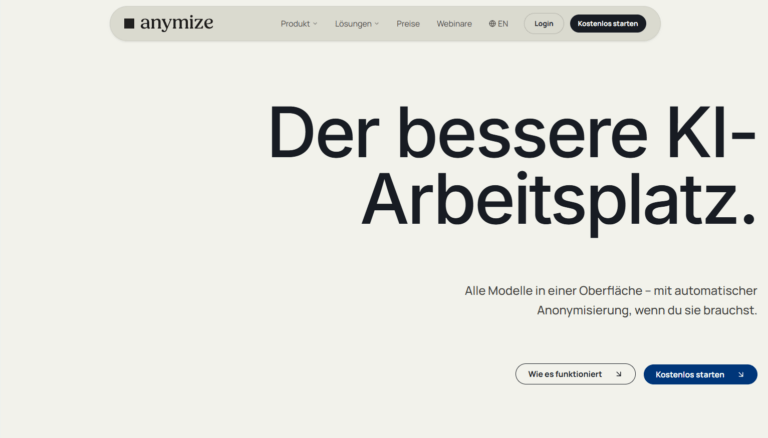Expand the Lösungen dropdown menu
The width and height of the screenshot is (768, 438).
357,24
